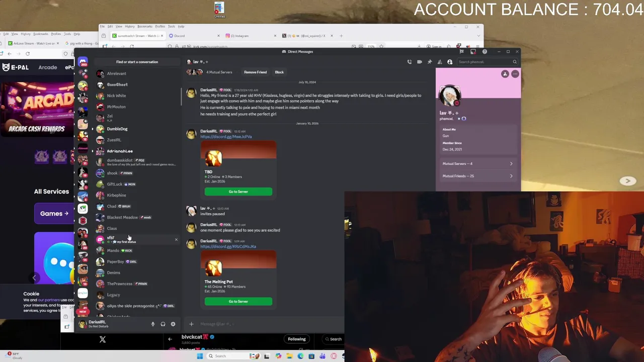This screenshot has width=644, height=362.
Task: Switch to the Instagram browser tab
Action: pyautogui.click(x=251, y=36)
